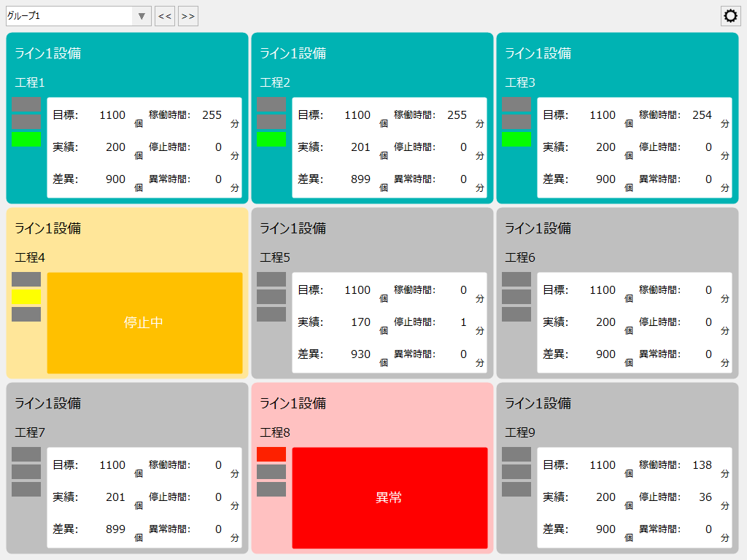Click the green status lamp on 工程1
Viewport: 747px width, 560px height.
[25, 139]
